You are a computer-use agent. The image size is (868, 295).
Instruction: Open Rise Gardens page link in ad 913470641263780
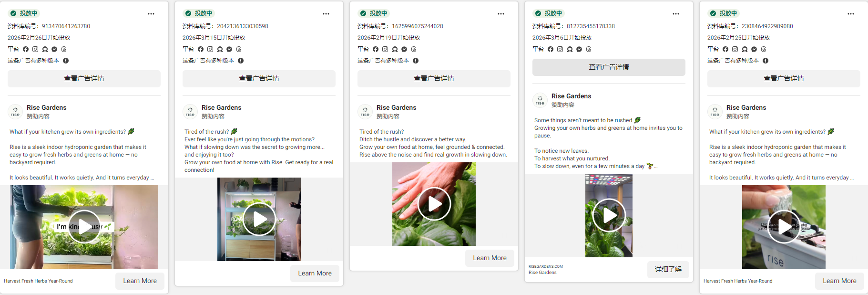click(47, 108)
